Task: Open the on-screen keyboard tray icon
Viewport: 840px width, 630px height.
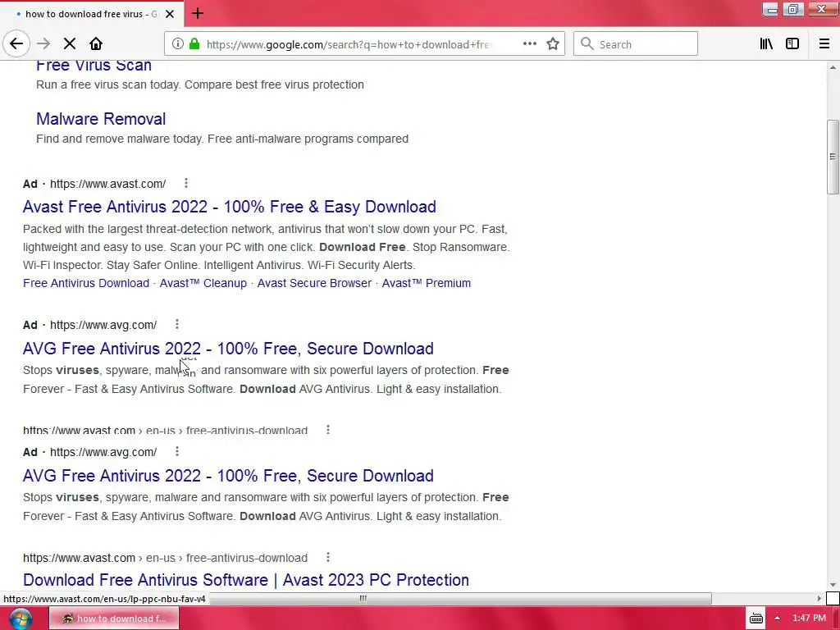Action: click(756, 619)
